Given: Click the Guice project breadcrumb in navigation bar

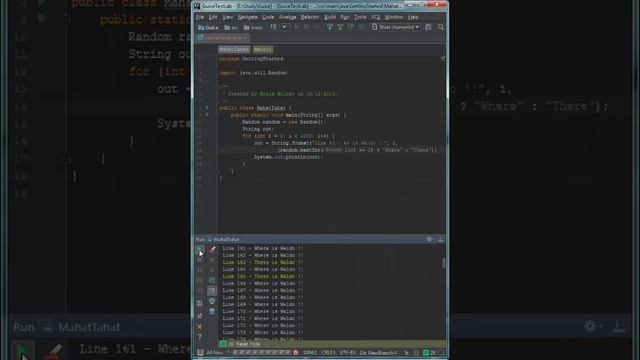Looking at the screenshot, I should (208, 27).
